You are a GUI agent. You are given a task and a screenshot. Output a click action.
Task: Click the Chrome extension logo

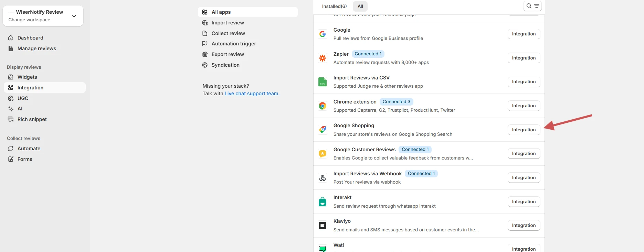(323, 106)
